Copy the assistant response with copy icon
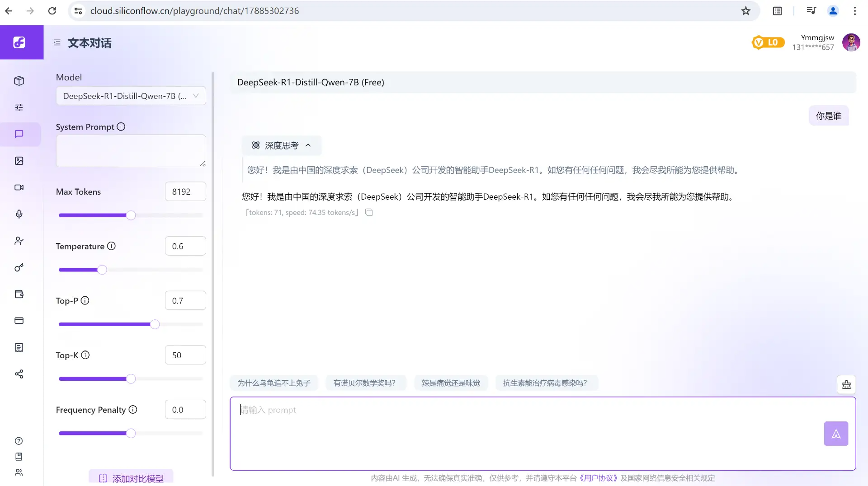The image size is (868, 486). pos(369,212)
